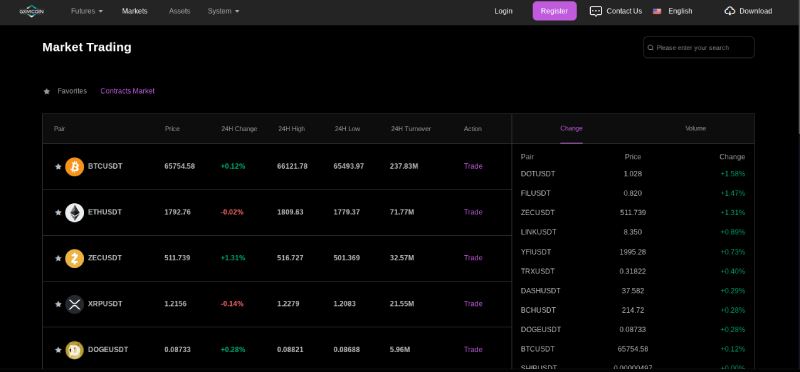The height and width of the screenshot is (372, 800).
Task: Open the Contact Us link
Action: pos(624,11)
